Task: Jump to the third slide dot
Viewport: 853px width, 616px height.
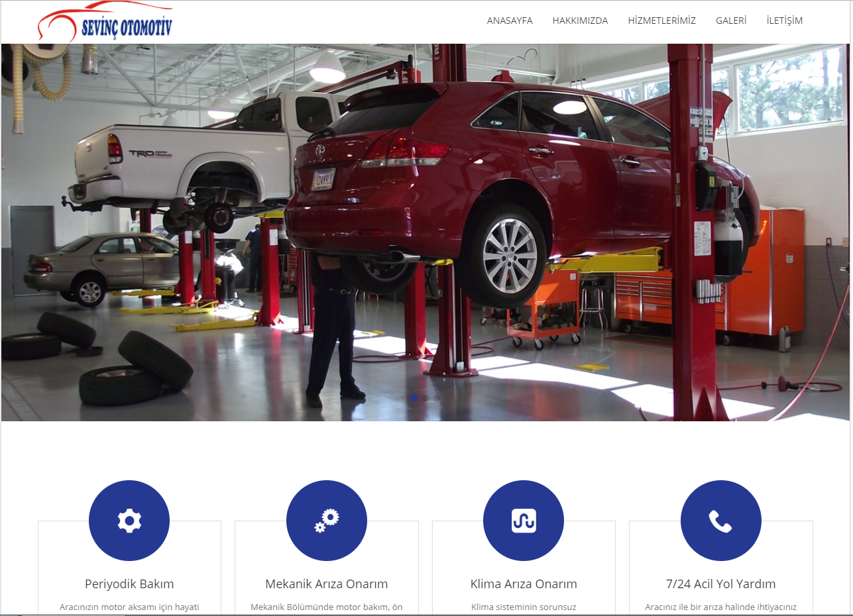Action: point(437,398)
